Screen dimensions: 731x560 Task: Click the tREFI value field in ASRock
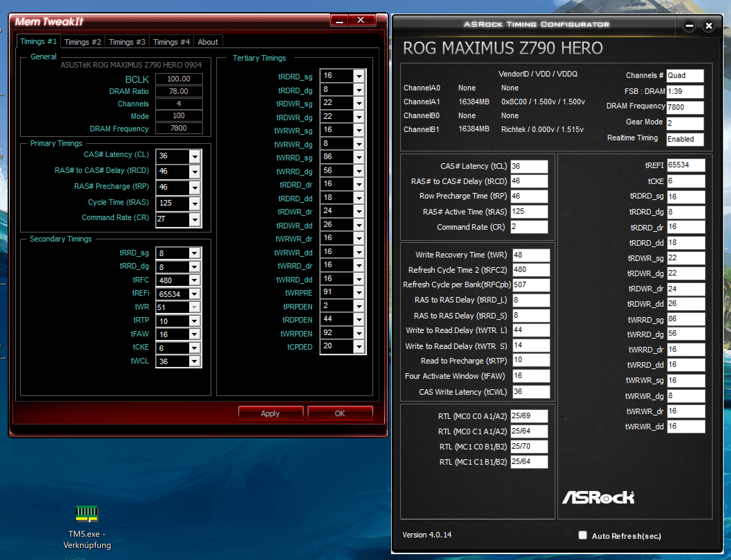686,165
